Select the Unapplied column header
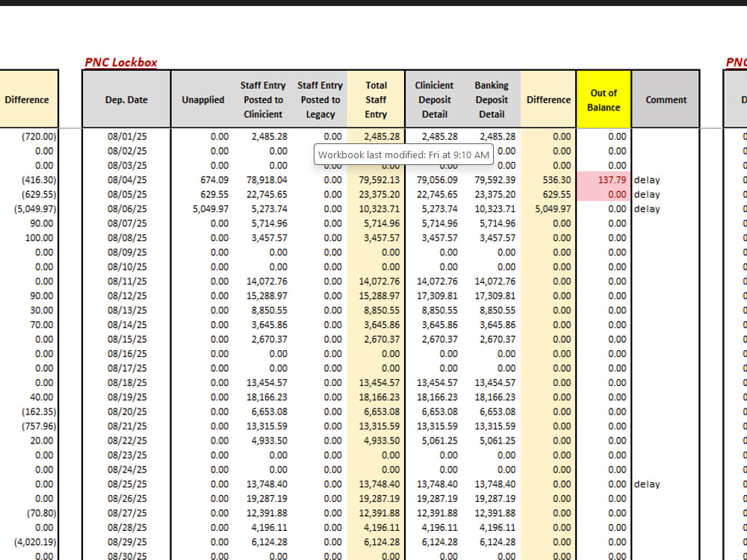 click(203, 99)
